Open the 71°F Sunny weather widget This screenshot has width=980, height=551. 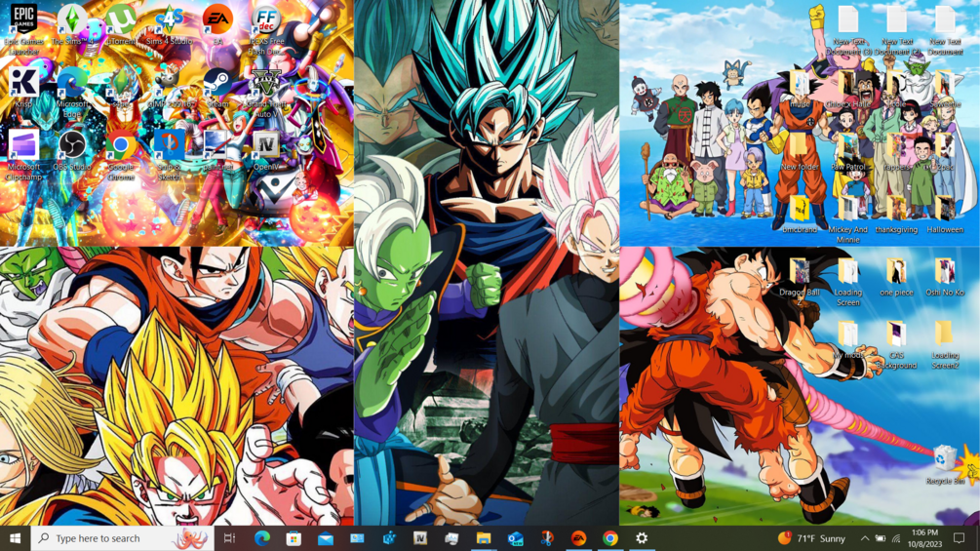811,538
